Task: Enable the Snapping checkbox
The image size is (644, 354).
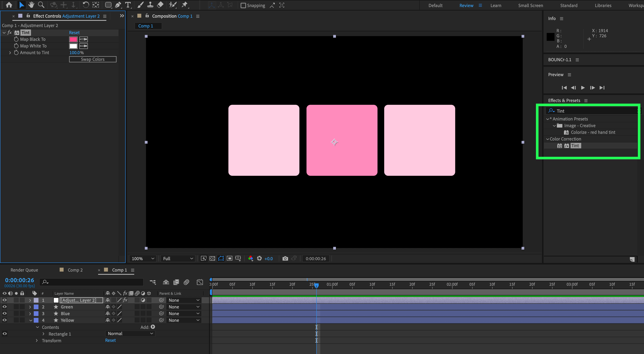Action: pyautogui.click(x=243, y=5)
